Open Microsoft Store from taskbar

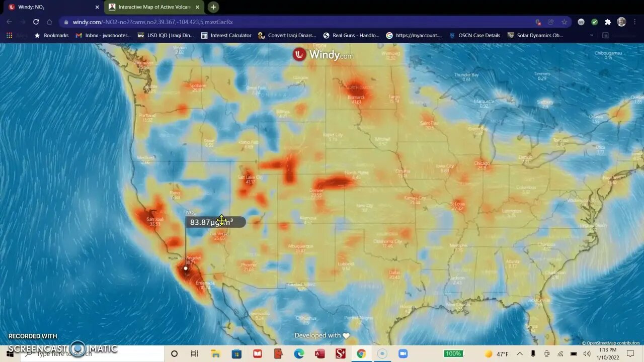[x=236, y=354]
